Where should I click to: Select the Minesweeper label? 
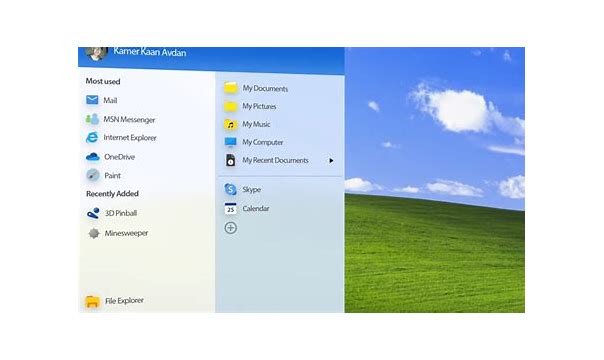tap(126, 233)
